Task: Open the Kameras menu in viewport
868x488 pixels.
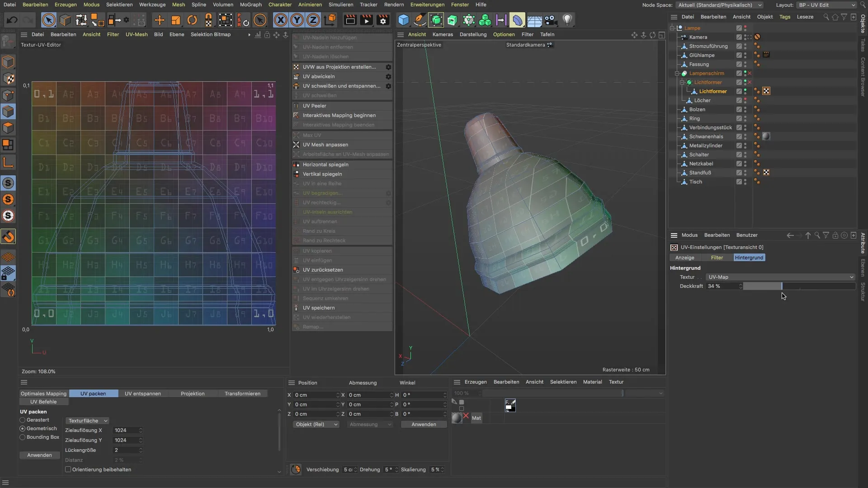Action: (x=443, y=34)
